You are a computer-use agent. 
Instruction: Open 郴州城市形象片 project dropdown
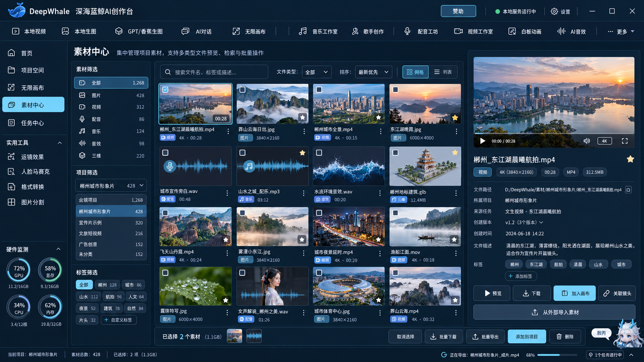point(111,185)
